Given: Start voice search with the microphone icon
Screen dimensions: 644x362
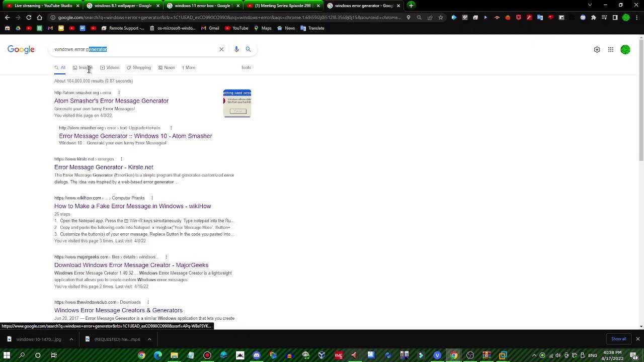Looking at the screenshot, I should pos(236,49).
